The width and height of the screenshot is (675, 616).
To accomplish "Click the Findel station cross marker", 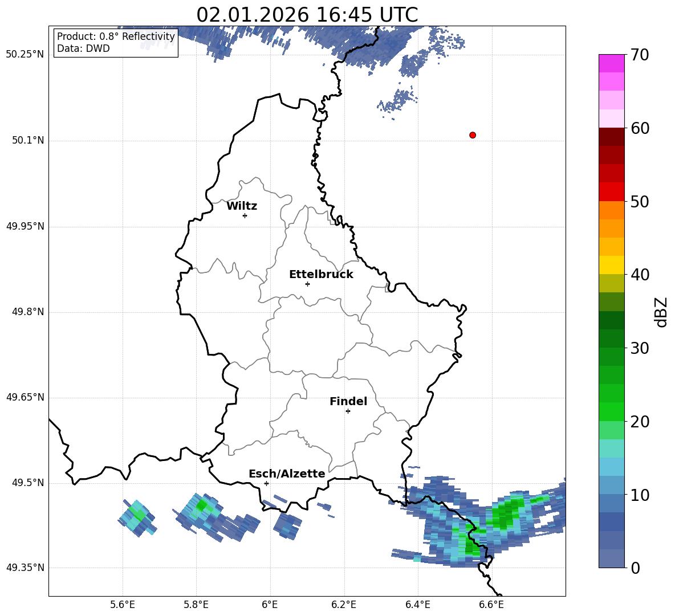I will [x=348, y=411].
